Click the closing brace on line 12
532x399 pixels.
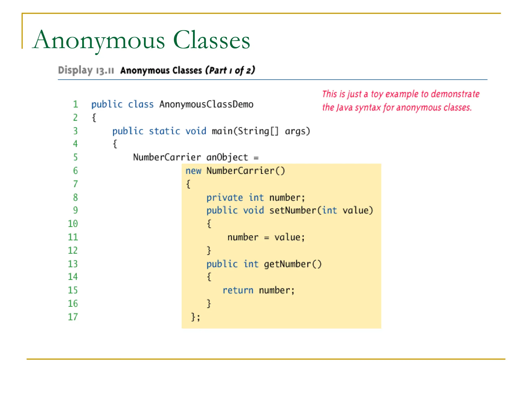click(x=209, y=251)
